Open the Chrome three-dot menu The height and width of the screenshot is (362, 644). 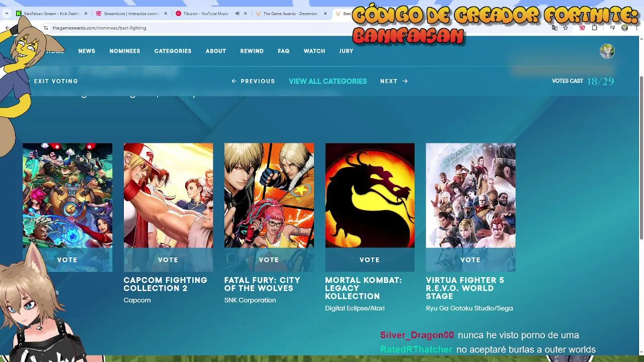pos(635,28)
